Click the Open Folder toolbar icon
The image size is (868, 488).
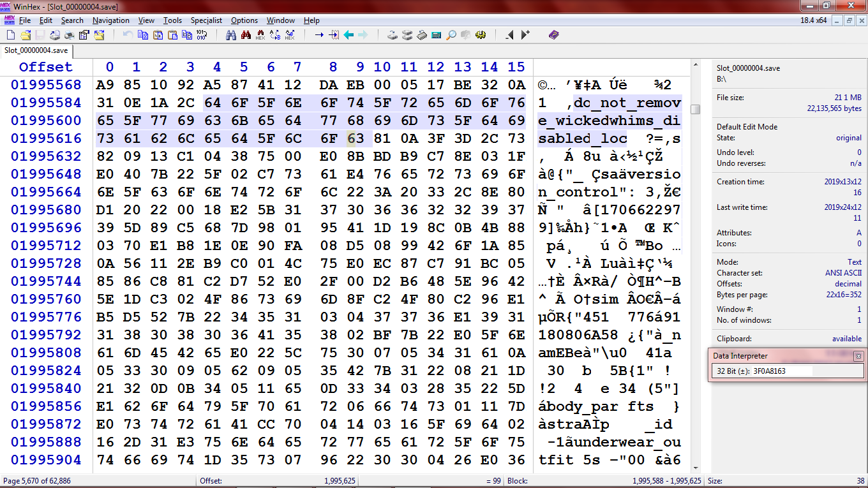click(x=99, y=35)
